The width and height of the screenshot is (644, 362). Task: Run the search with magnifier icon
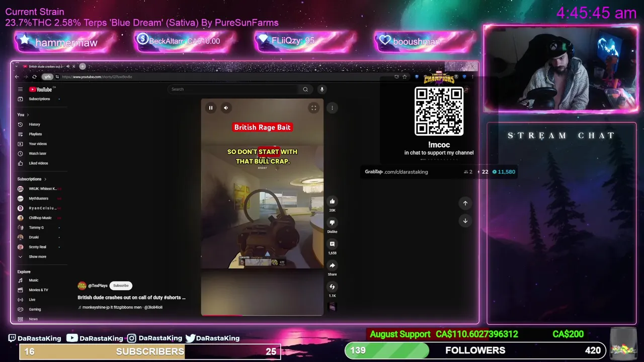click(305, 89)
